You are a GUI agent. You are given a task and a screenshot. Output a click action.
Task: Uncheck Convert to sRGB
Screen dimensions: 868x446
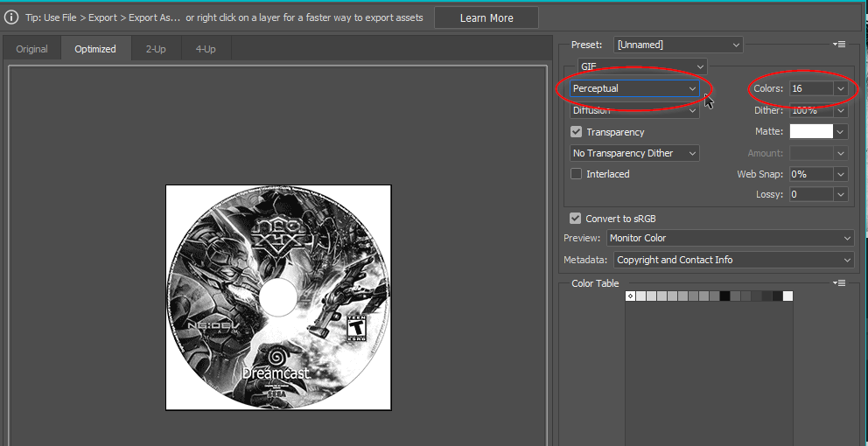pos(576,218)
